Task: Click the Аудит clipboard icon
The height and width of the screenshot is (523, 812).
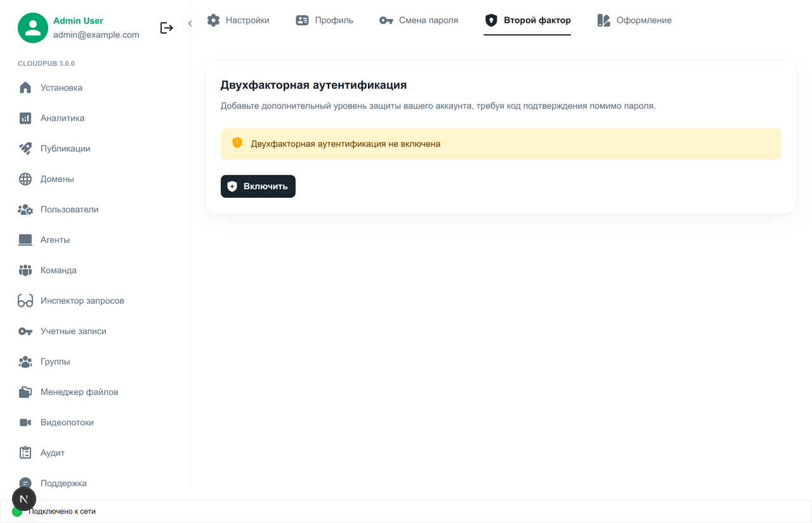Action: (x=25, y=453)
